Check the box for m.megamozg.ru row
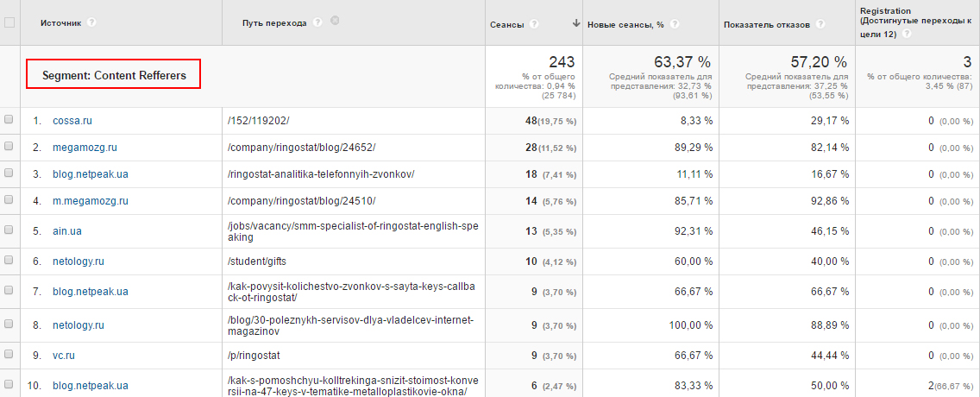Screen dimensions: 980x397 pyautogui.click(x=9, y=201)
